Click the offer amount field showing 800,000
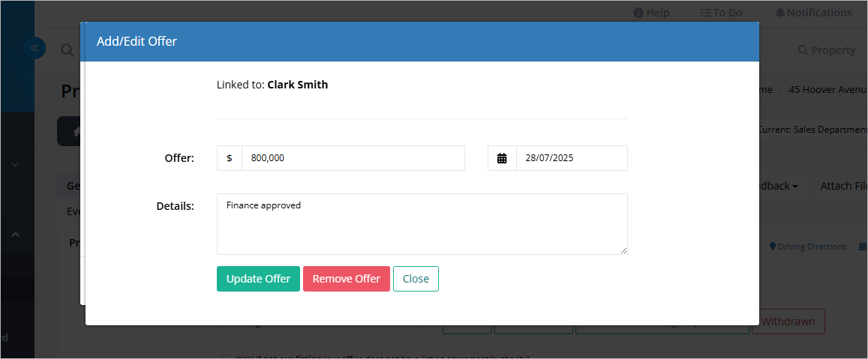The image size is (868, 359). (353, 158)
